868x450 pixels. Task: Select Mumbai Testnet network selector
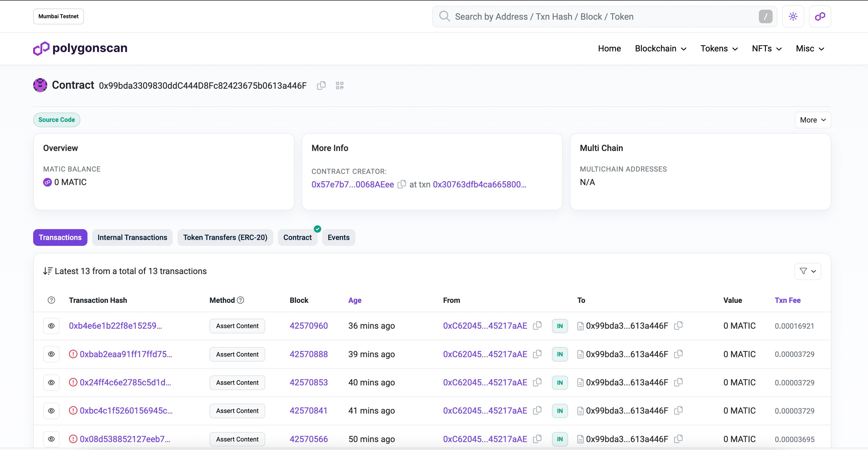click(58, 16)
